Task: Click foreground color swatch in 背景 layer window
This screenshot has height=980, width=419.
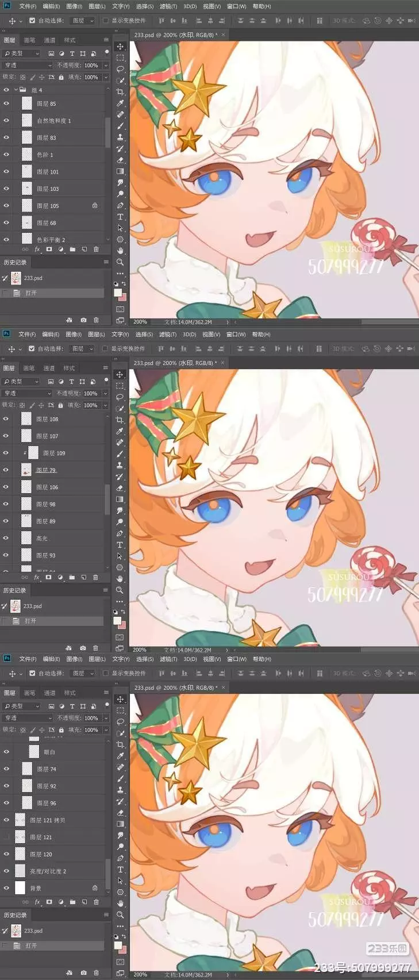Action: [118, 946]
